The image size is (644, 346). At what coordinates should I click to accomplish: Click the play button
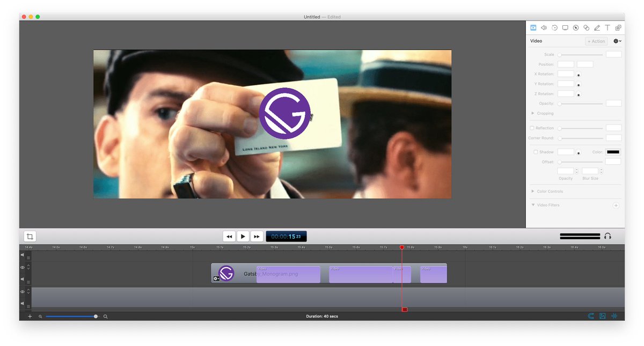[x=243, y=236]
